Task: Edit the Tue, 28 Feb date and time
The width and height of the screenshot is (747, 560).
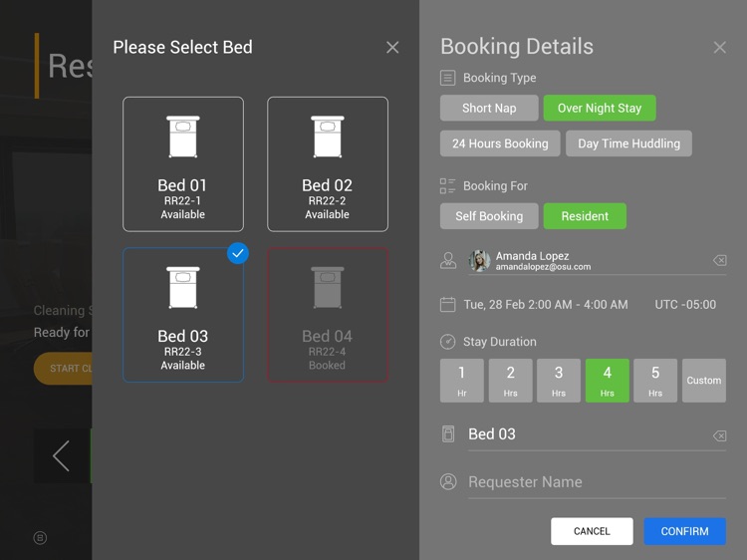Action: click(x=546, y=305)
